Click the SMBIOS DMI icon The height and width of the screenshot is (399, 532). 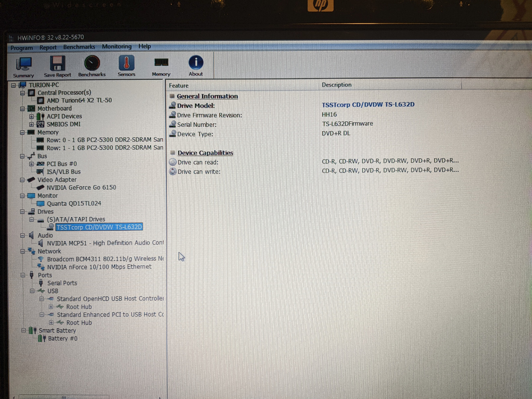[x=40, y=124]
